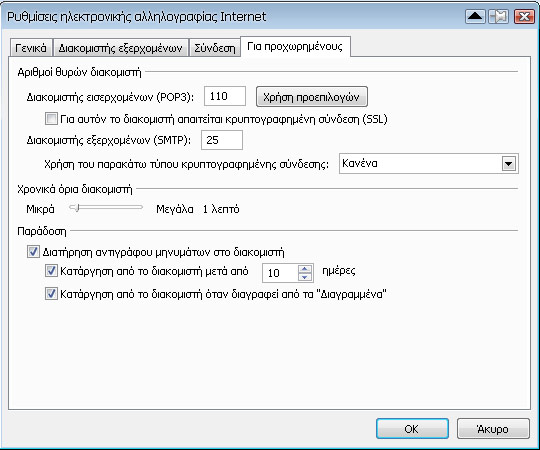Screen dimensions: 540x450
Task: Increase days with spinner up arrow
Action: [304, 269]
